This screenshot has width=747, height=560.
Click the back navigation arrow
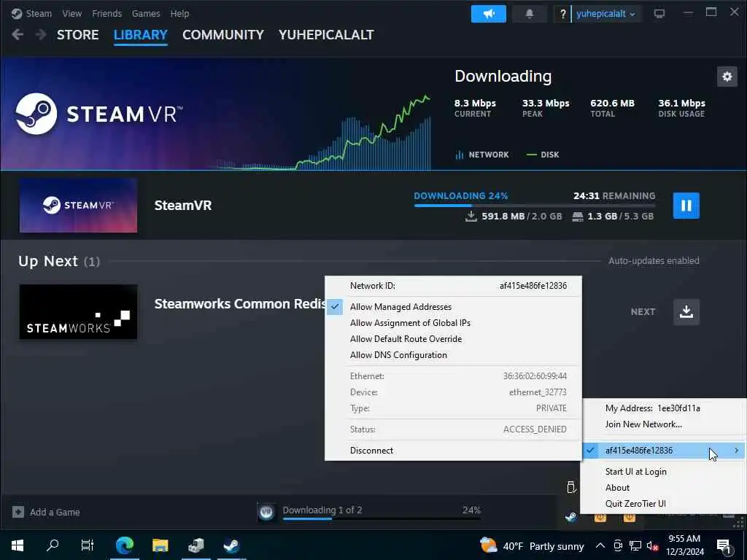18,34
